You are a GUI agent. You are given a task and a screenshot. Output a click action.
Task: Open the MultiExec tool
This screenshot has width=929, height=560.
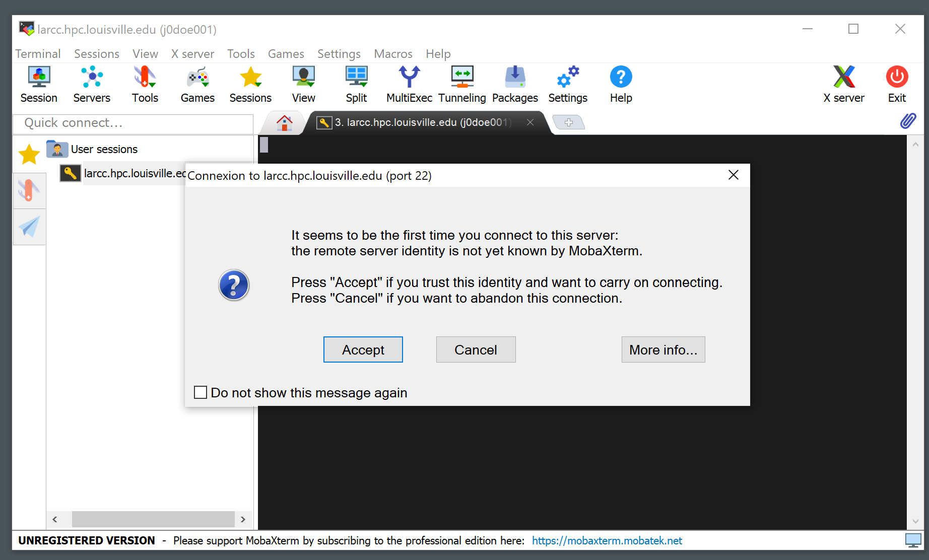pyautogui.click(x=409, y=84)
